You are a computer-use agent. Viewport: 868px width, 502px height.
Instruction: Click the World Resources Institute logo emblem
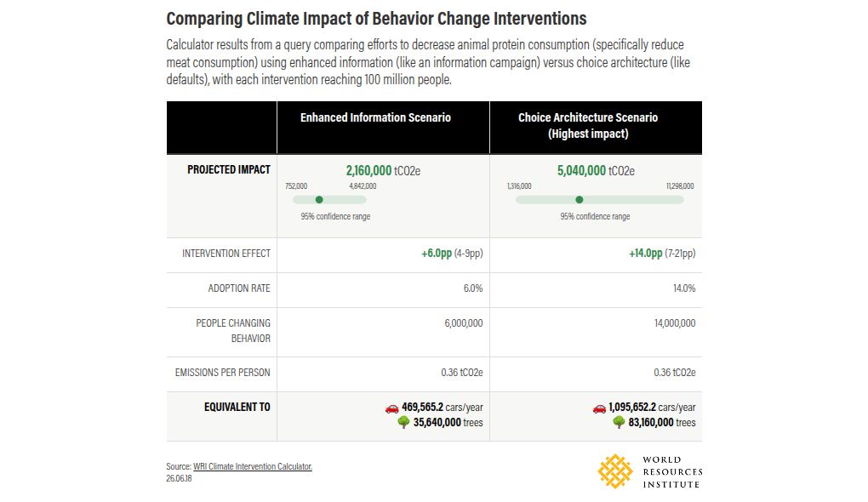615,471
